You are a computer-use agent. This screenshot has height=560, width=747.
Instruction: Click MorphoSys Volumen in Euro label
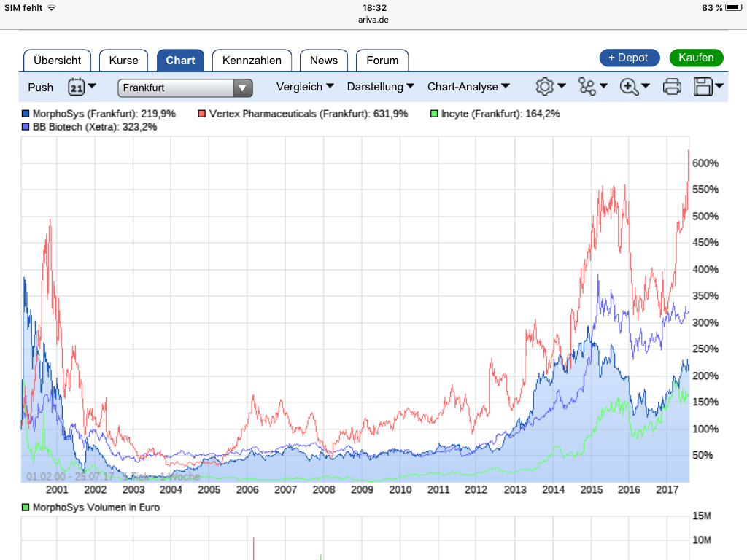[x=96, y=507]
